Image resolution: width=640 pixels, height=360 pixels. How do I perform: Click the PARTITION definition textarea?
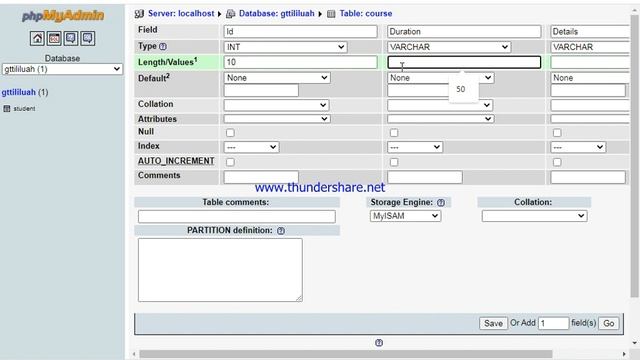(x=220, y=270)
